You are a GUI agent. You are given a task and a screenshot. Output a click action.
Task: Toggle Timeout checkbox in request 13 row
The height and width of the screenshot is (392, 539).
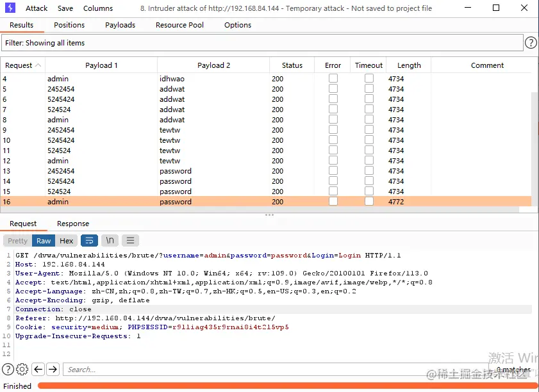369,171
